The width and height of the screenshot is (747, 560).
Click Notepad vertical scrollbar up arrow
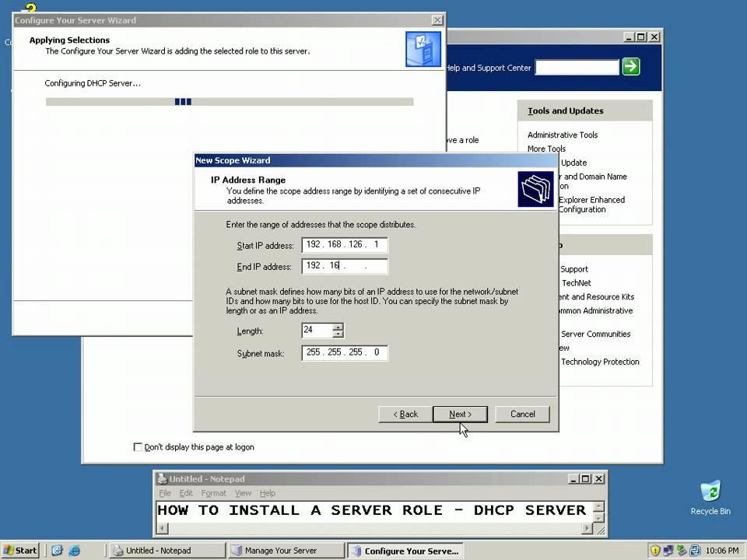[599, 506]
